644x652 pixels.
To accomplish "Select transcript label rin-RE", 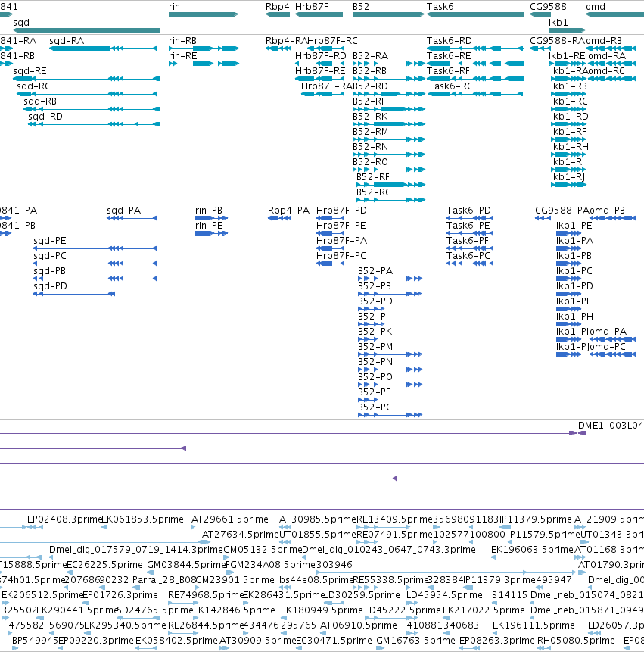I will point(182,56).
